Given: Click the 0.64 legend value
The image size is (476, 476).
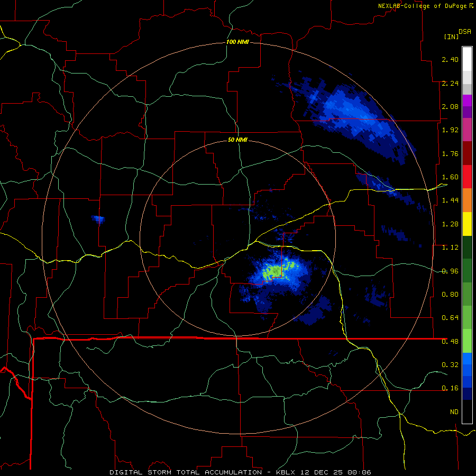Looking at the screenshot, I should point(450,318).
